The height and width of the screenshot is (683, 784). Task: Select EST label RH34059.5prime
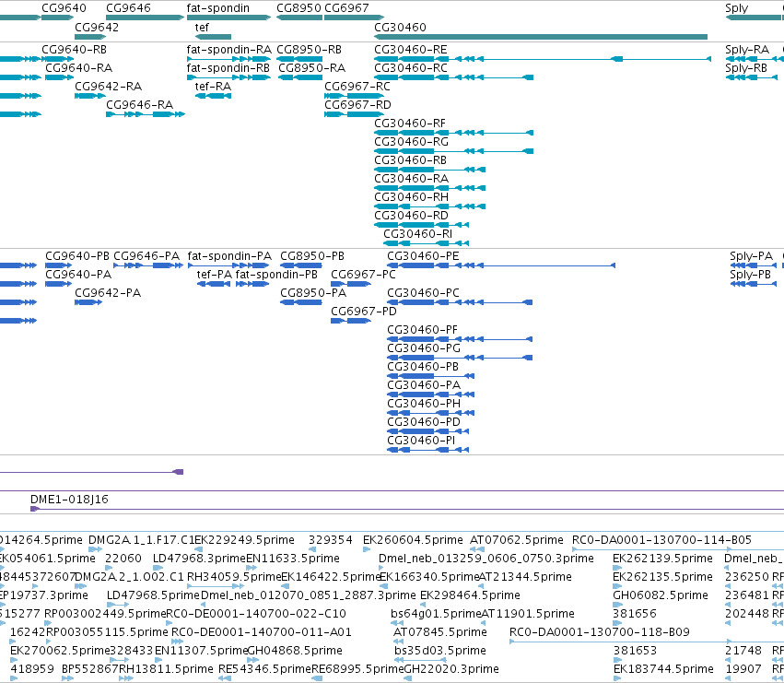pos(234,577)
